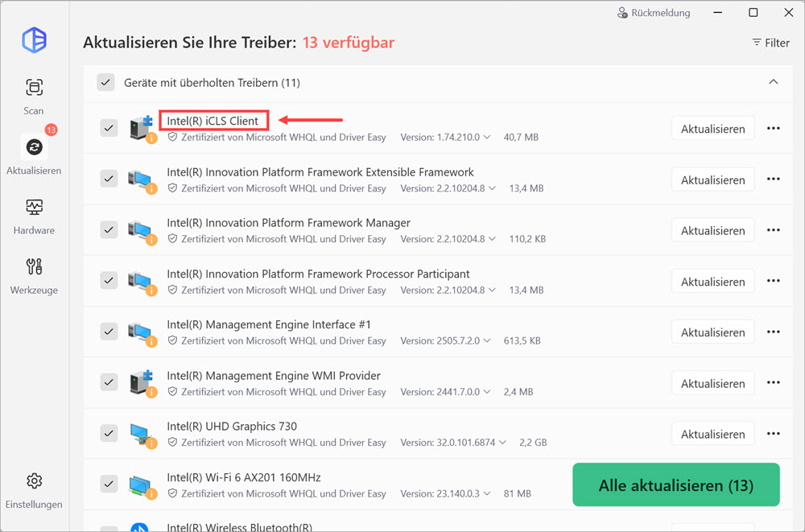Click the Driver Easy logo icon
Viewport: 805px width, 532px height.
[x=35, y=40]
